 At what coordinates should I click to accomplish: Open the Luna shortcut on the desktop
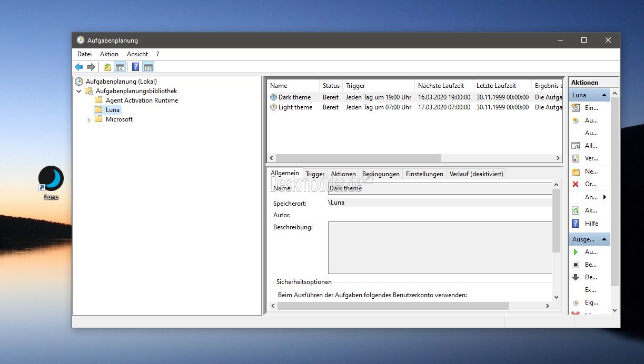point(51,183)
